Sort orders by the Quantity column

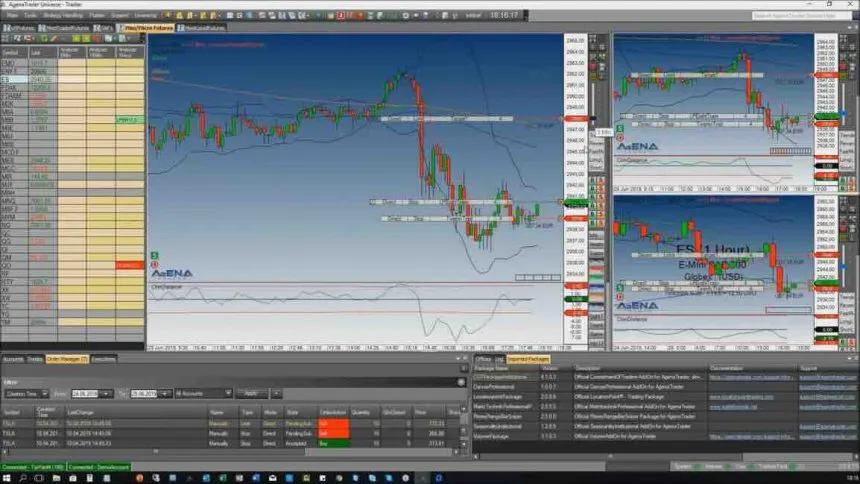[365, 412]
